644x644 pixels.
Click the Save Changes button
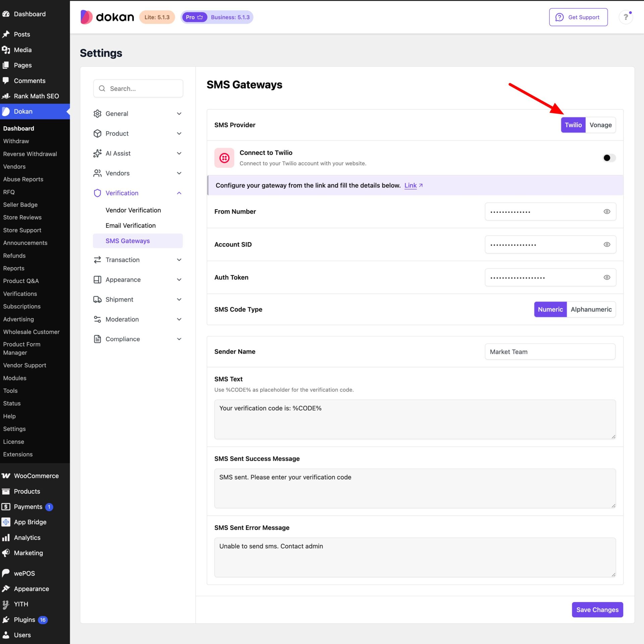pos(597,609)
